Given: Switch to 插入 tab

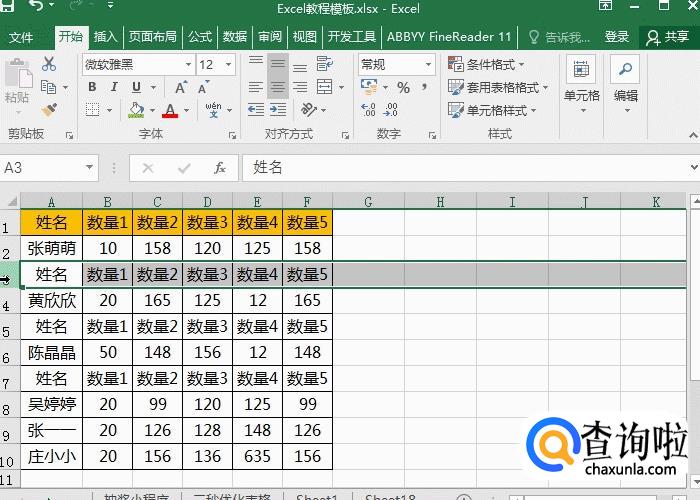Looking at the screenshot, I should [105, 37].
